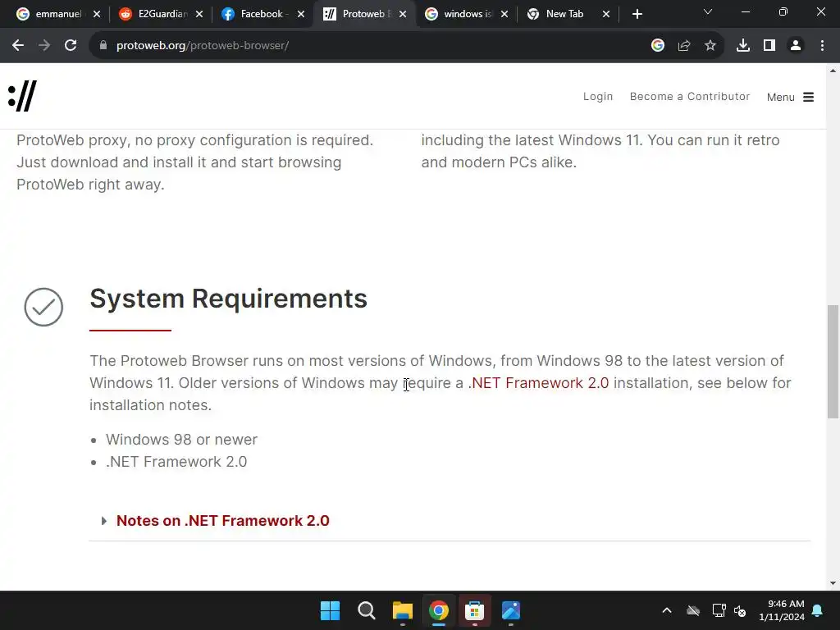
Task: Close the Protoweb tab
Action: pos(402,15)
